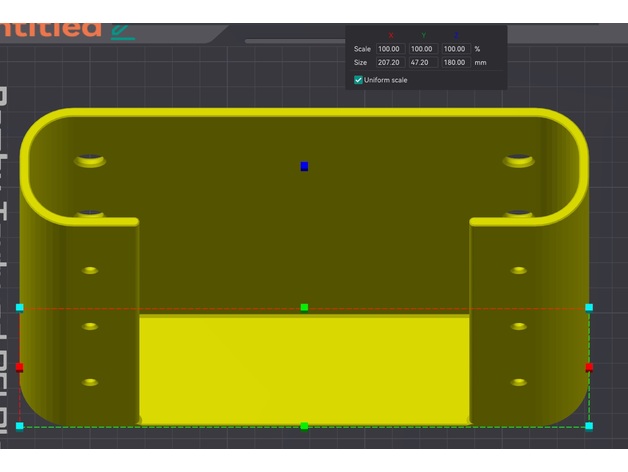The height and width of the screenshot is (472, 628).
Task: Click the Scale Y percentage field
Action: point(424,49)
